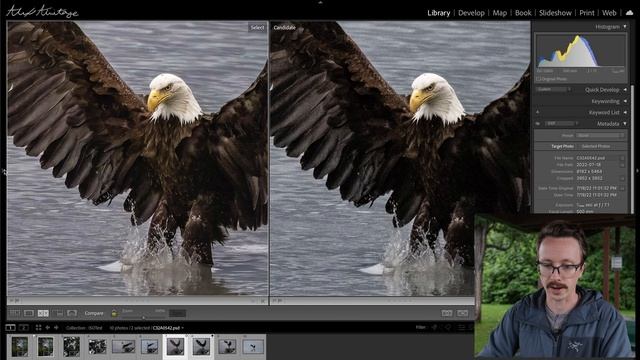This screenshot has width=640, height=360.
Task: Click the main window display icon
Action: 10,327
